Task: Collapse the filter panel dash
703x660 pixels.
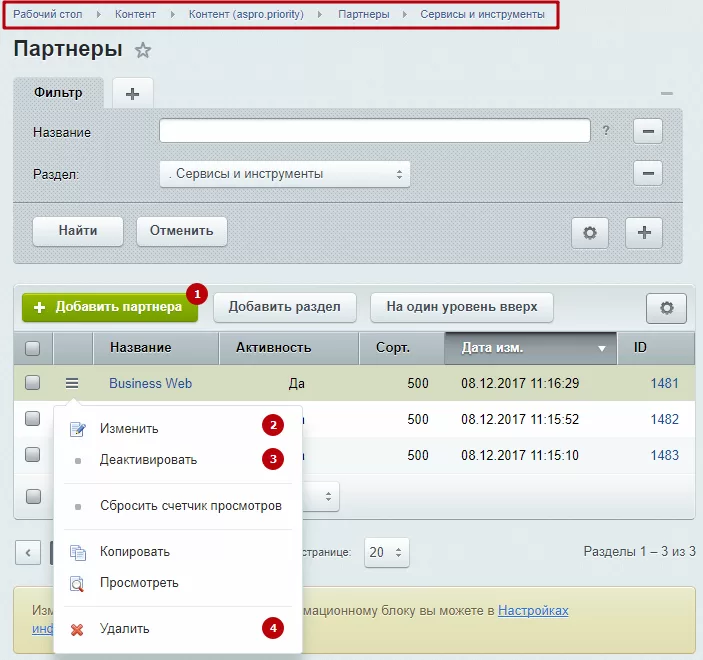Action: [667, 93]
